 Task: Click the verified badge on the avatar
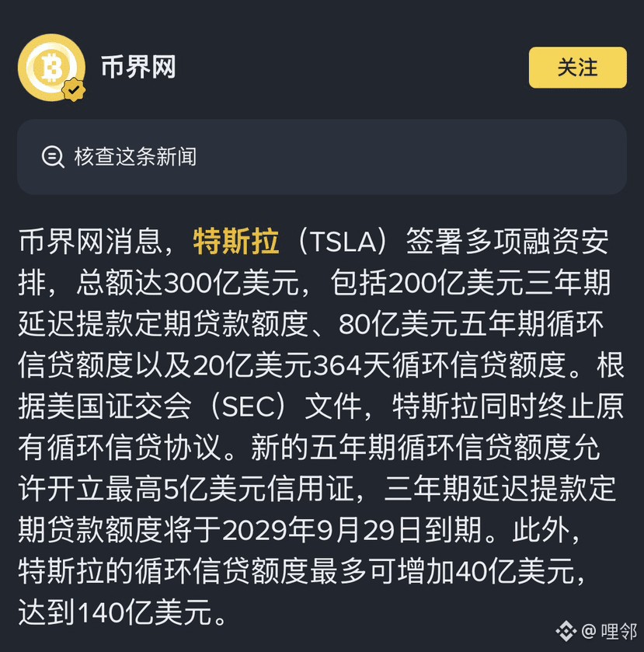pyautogui.click(x=74, y=89)
